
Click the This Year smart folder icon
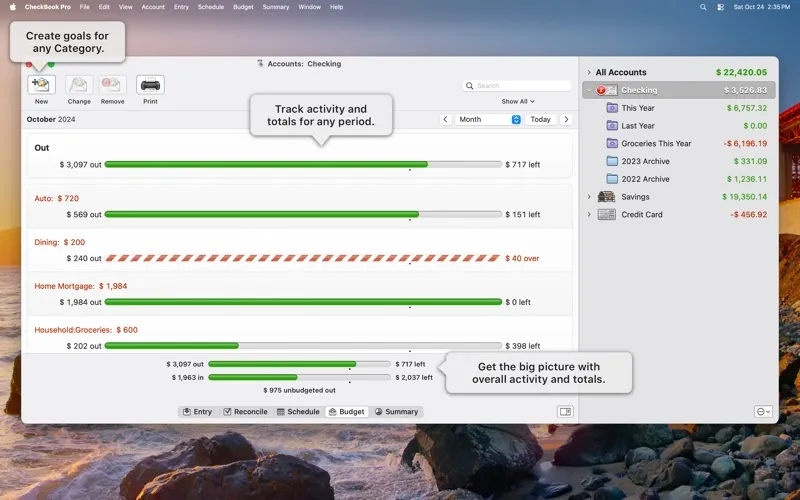pyautogui.click(x=612, y=108)
